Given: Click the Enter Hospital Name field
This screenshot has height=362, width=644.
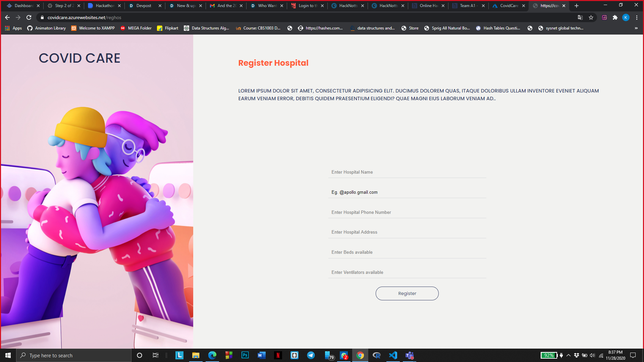Looking at the screenshot, I should coord(407,172).
